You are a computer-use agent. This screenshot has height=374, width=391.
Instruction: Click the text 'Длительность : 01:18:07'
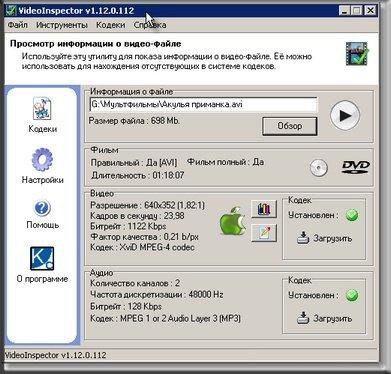(x=137, y=175)
